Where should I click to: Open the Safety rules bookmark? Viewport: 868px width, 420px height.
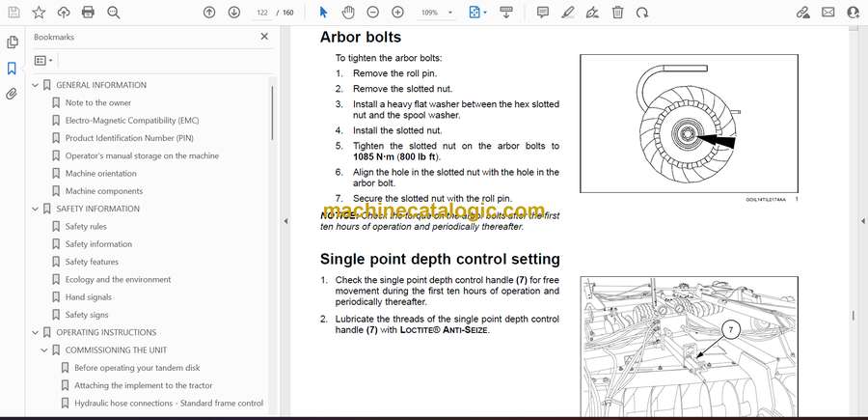coord(86,227)
